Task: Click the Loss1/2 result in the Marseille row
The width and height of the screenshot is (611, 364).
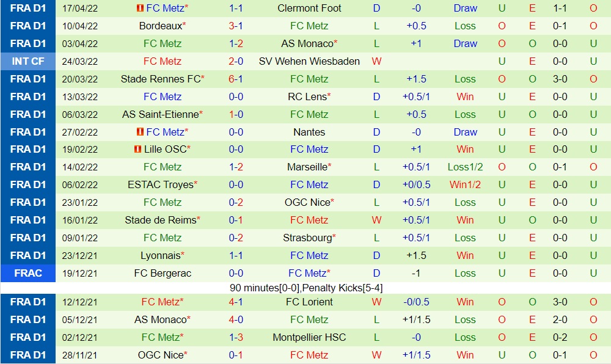Action: coord(465,167)
